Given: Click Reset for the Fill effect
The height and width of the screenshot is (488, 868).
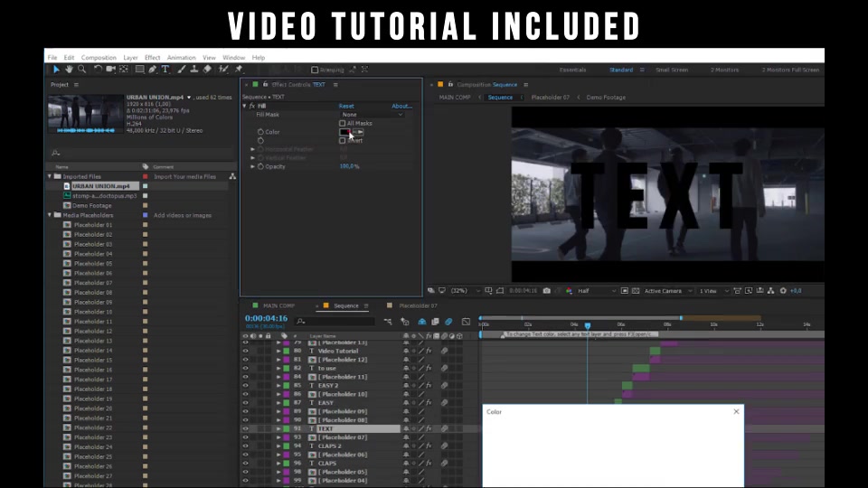Looking at the screenshot, I should click(x=346, y=106).
